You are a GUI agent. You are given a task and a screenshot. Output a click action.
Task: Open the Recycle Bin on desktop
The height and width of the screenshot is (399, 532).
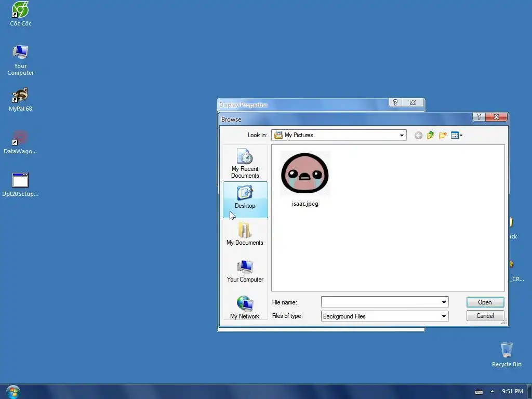(x=507, y=354)
